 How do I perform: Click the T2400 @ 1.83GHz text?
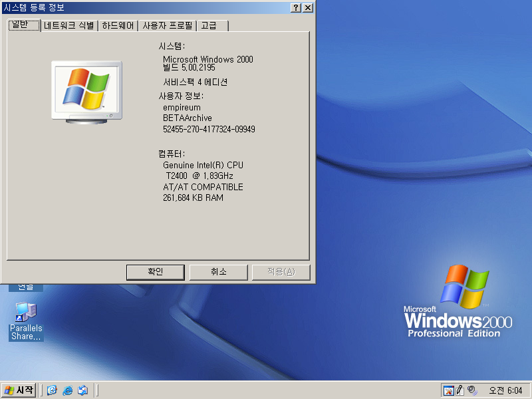click(199, 176)
